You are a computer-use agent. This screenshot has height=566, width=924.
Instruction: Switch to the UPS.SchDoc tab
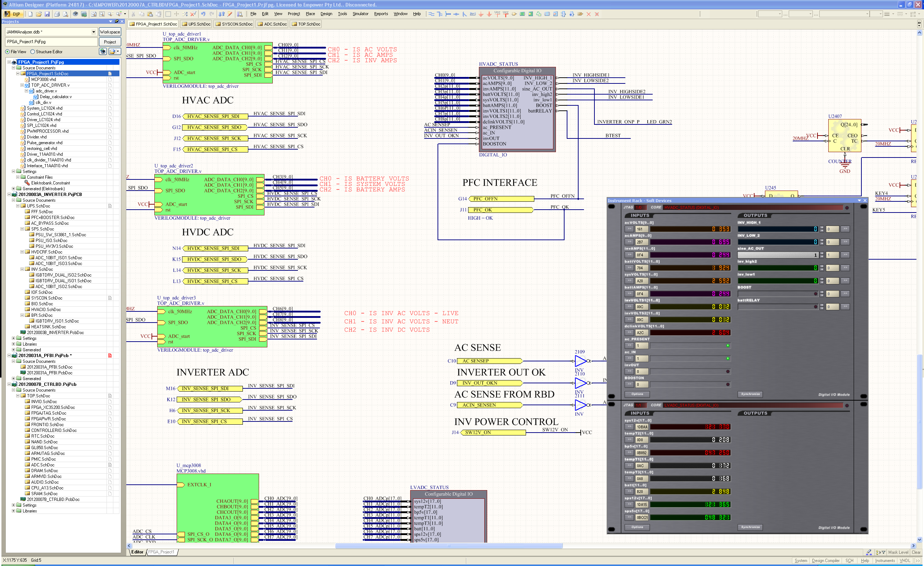tap(196, 24)
